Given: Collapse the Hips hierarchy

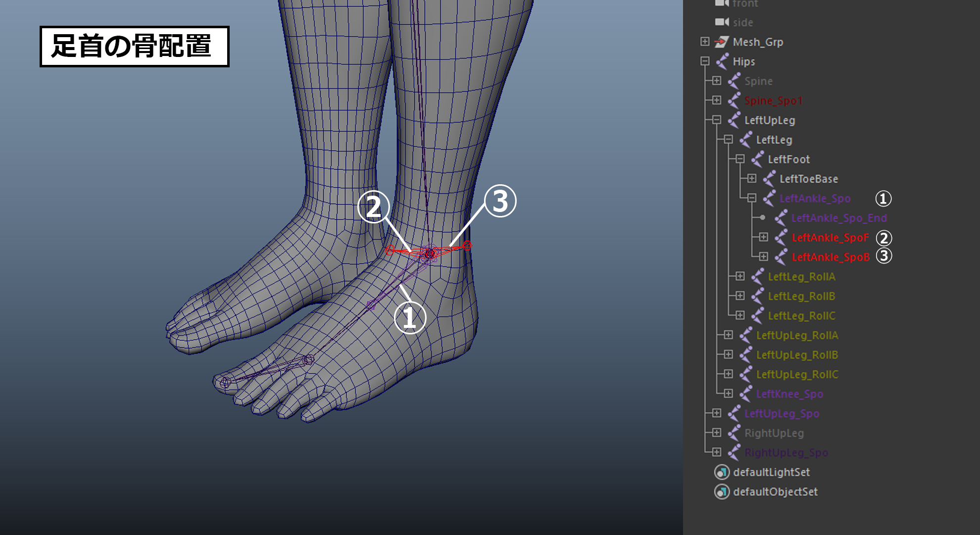Looking at the screenshot, I should click(x=705, y=61).
